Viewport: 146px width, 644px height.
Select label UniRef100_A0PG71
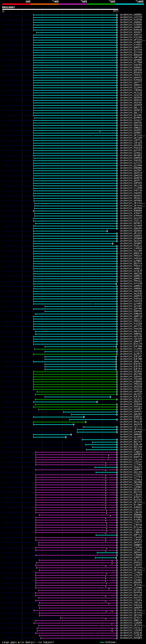(131, 35)
